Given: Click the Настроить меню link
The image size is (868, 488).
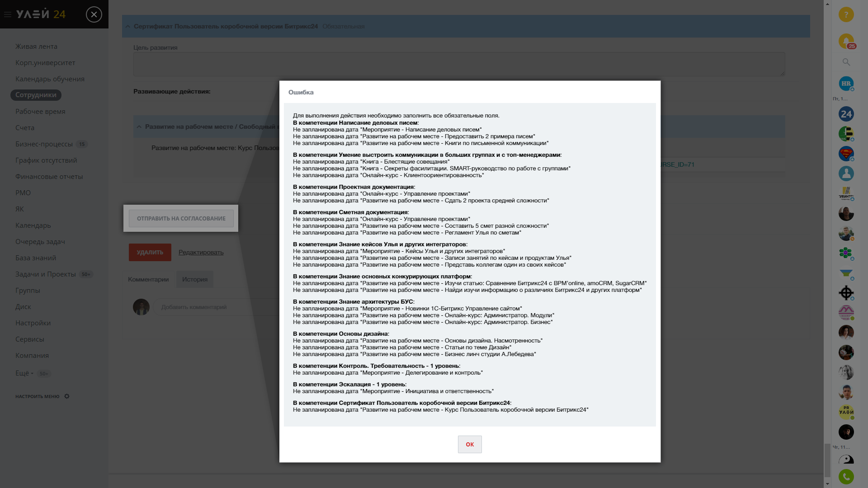Looking at the screenshot, I should (x=37, y=396).
